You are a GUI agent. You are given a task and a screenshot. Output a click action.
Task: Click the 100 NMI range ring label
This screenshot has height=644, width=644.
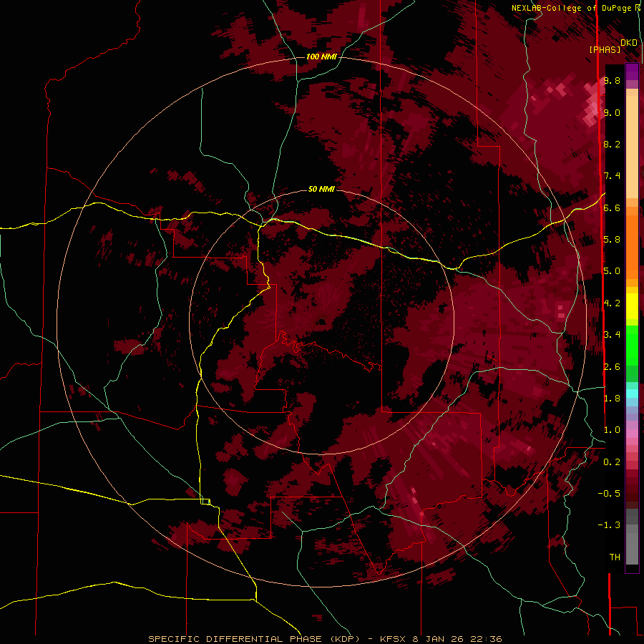pyautogui.click(x=321, y=57)
